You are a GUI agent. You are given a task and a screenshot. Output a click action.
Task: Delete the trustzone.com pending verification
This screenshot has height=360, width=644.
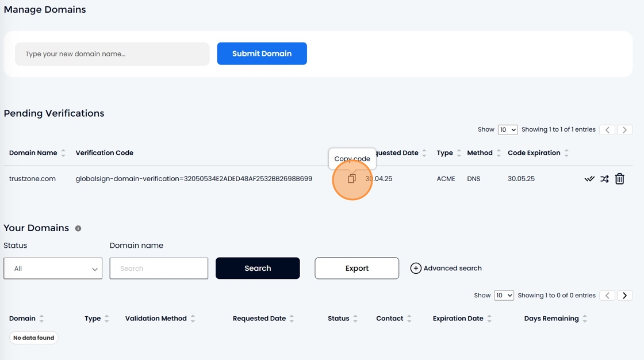[x=619, y=179]
